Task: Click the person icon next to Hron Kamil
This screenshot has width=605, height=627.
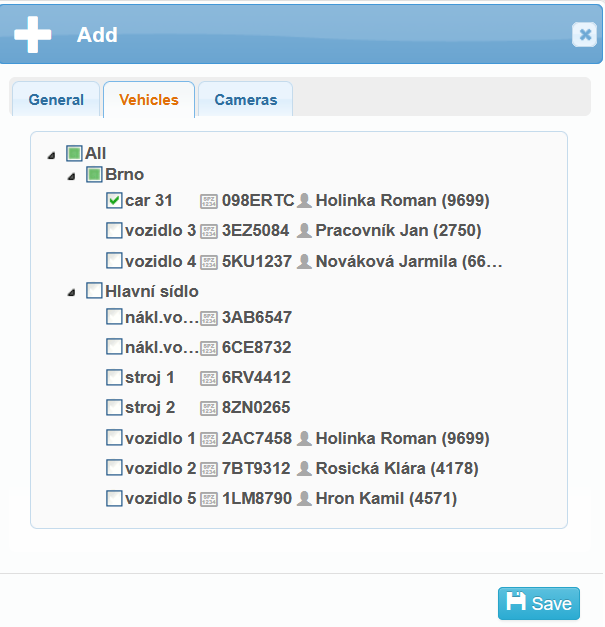Action: pos(304,498)
